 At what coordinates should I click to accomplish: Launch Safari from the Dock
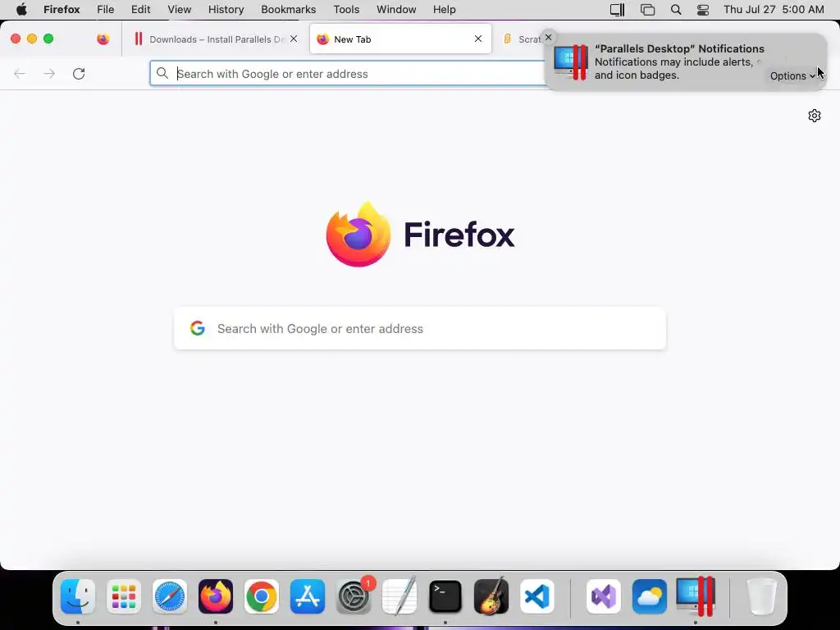pos(170,596)
